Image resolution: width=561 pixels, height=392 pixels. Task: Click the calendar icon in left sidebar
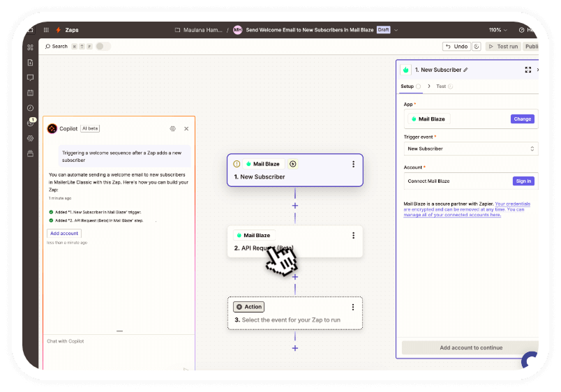click(x=30, y=93)
